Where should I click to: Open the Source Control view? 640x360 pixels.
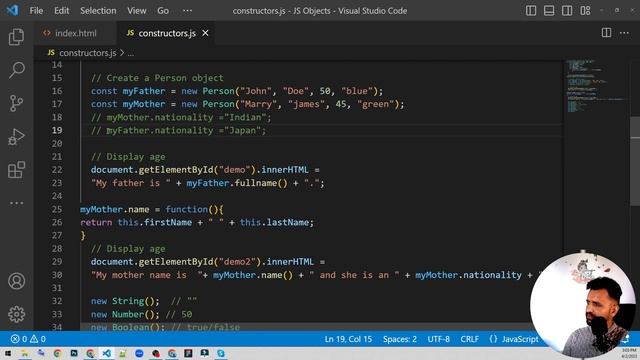click(x=16, y=103)
